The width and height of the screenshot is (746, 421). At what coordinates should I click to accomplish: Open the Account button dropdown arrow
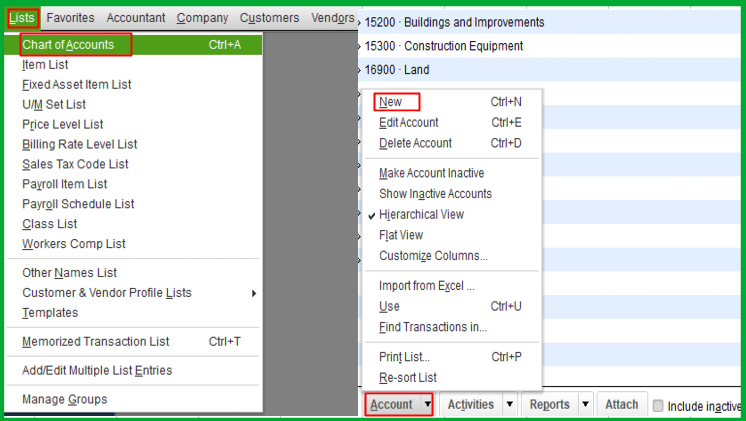click(427, 405)
